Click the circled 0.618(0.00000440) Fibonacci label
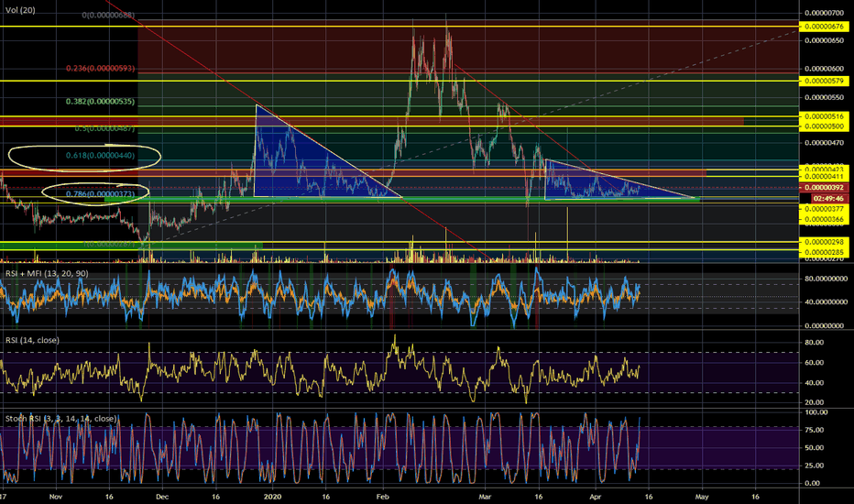 click(x=100, y=156)
